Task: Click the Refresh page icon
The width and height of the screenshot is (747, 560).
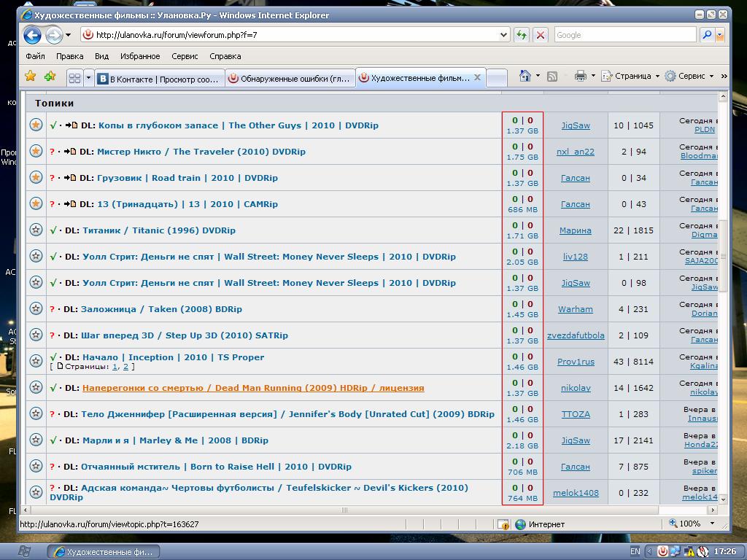Action: (x=521, y=35)
